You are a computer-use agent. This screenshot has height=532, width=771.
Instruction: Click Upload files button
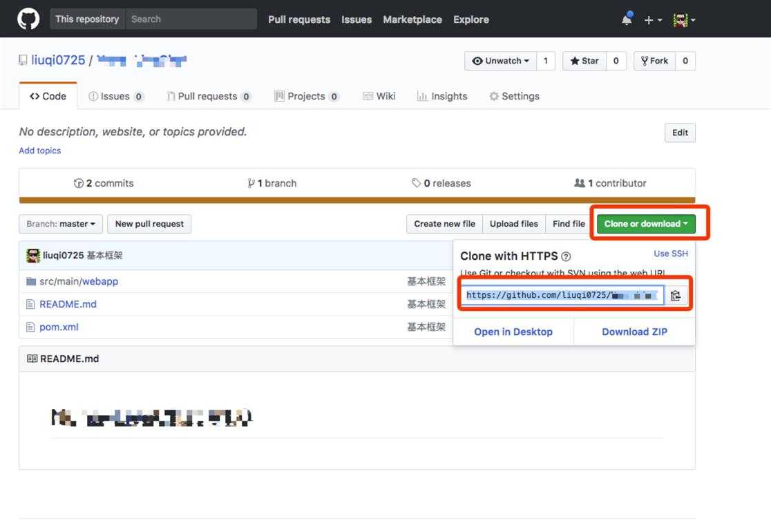pyautogui.click(x=514, y=225)
